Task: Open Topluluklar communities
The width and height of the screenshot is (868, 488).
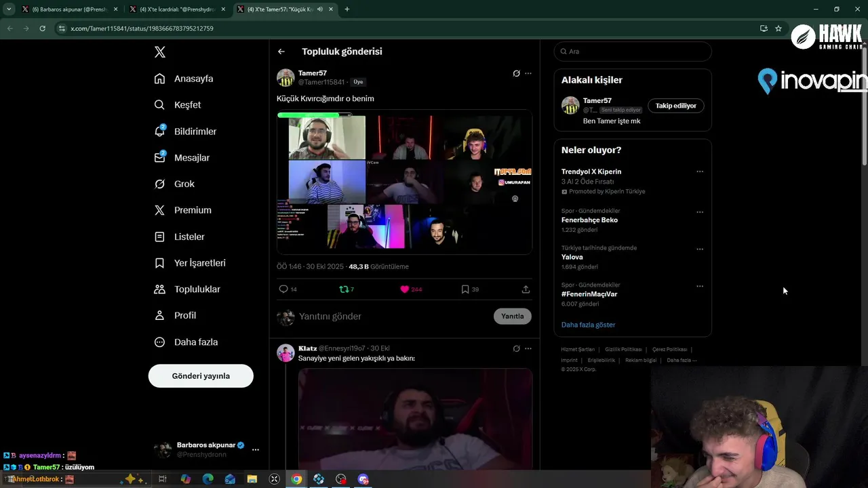Action: coord(187,289)
